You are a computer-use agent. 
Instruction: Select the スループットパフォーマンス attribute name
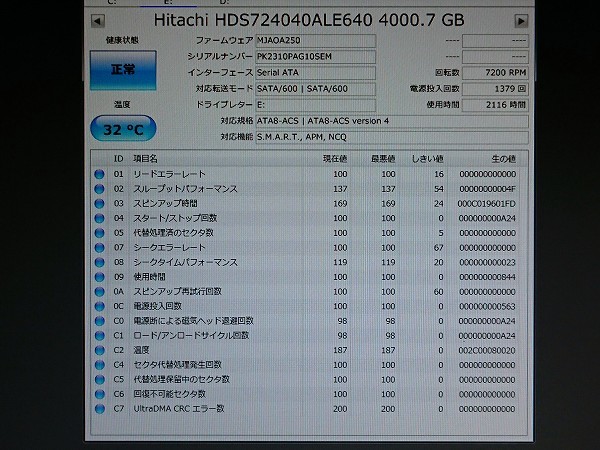185,189
